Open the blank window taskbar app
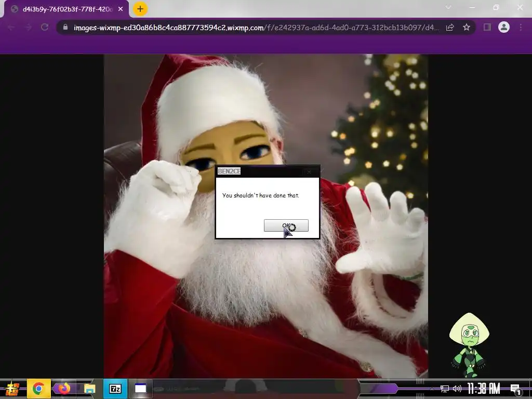The width and height of the screenshot is (532, 399). coord(140,389)
